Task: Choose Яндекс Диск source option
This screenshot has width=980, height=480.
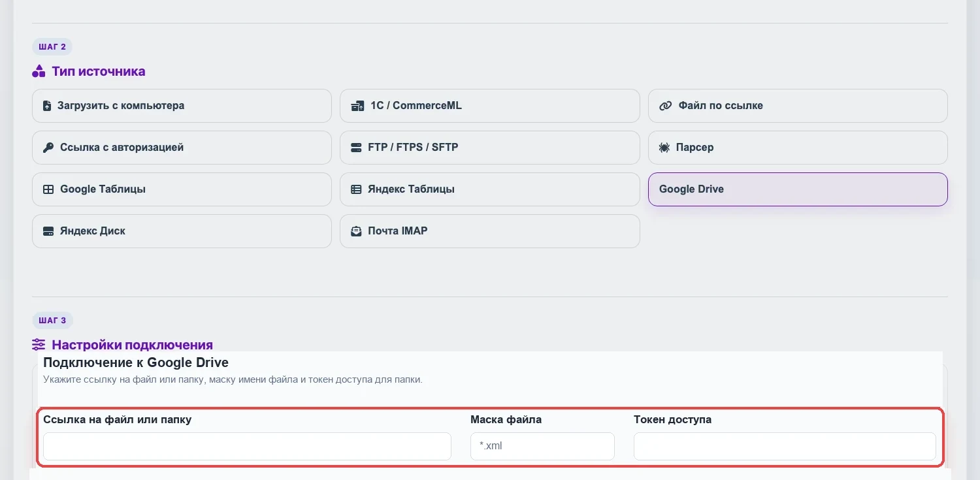Action: pos(182,231)
